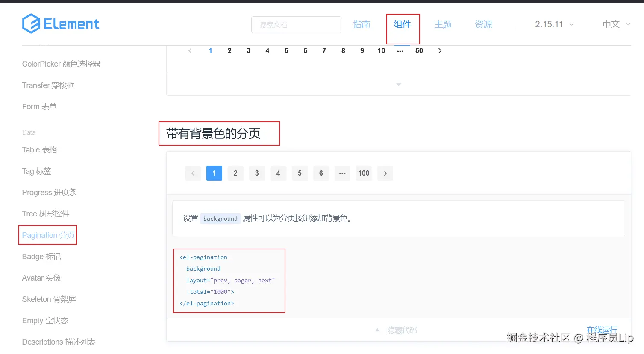644x354 pixels.
Task: Click the disabled left arrow in top pagination
Action: [x=190, y=50]
